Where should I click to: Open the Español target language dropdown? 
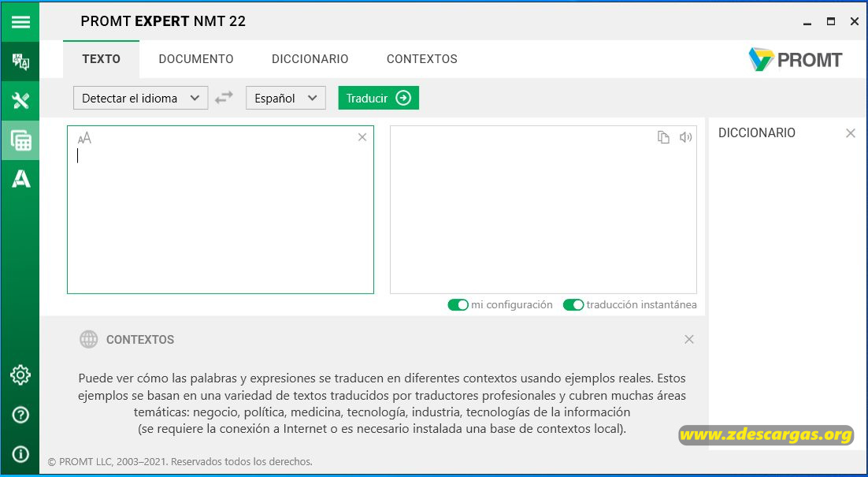pos(286,98)
